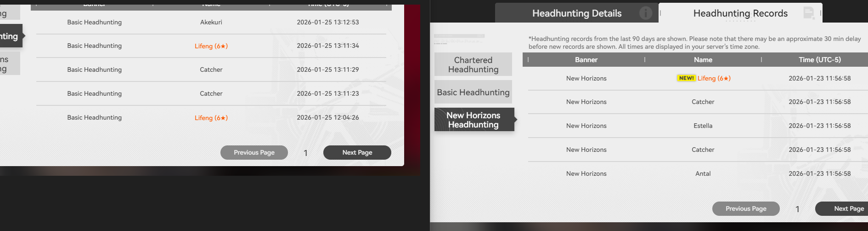Click timestamp in the Antal row
The height and width of the screenshot is (231, 868).
820,173
